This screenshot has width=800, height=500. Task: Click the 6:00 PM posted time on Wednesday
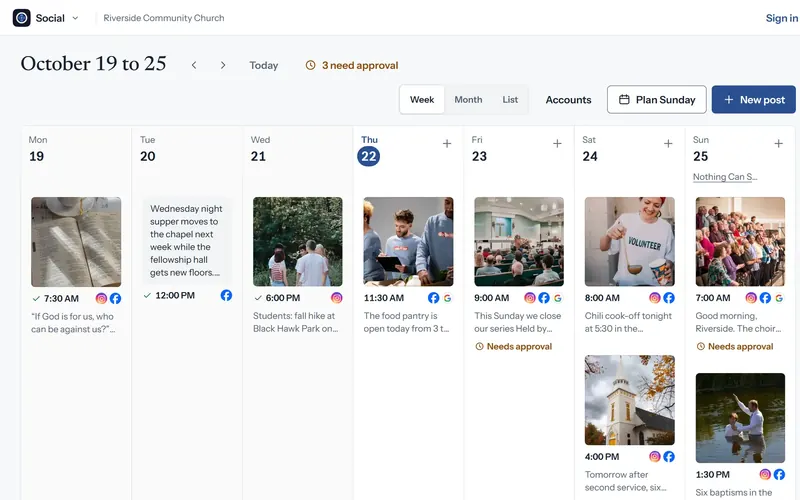(x=283, y=298)
